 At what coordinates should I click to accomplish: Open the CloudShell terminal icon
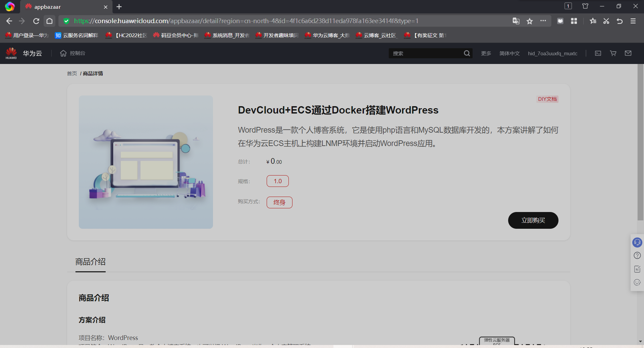598,53
